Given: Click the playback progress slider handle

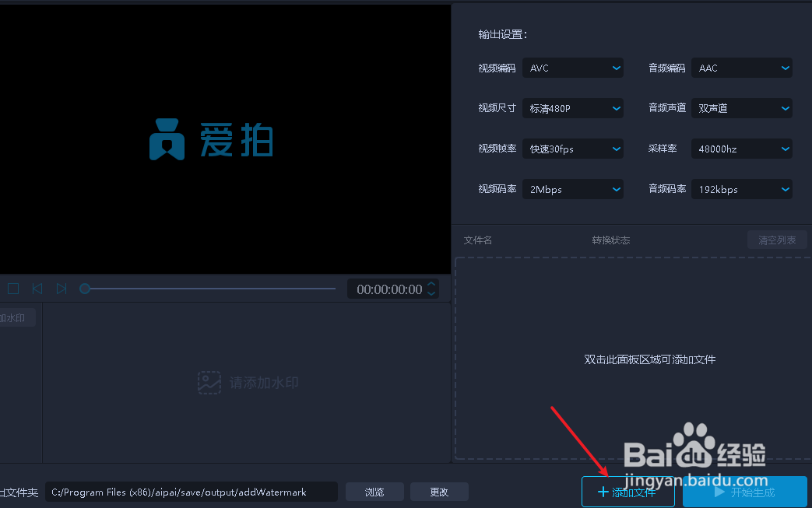Looking at the screenshot, I should [85, 289].
